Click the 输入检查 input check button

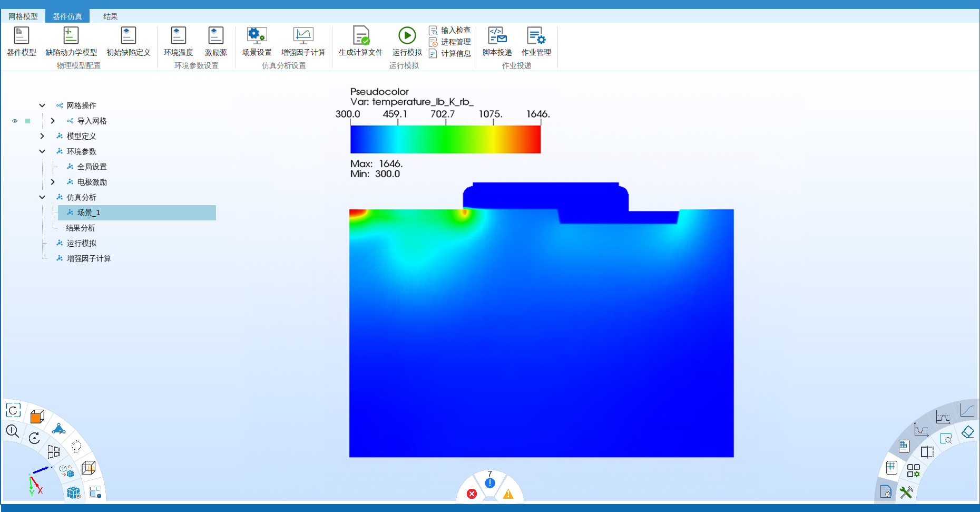point(450,31)
